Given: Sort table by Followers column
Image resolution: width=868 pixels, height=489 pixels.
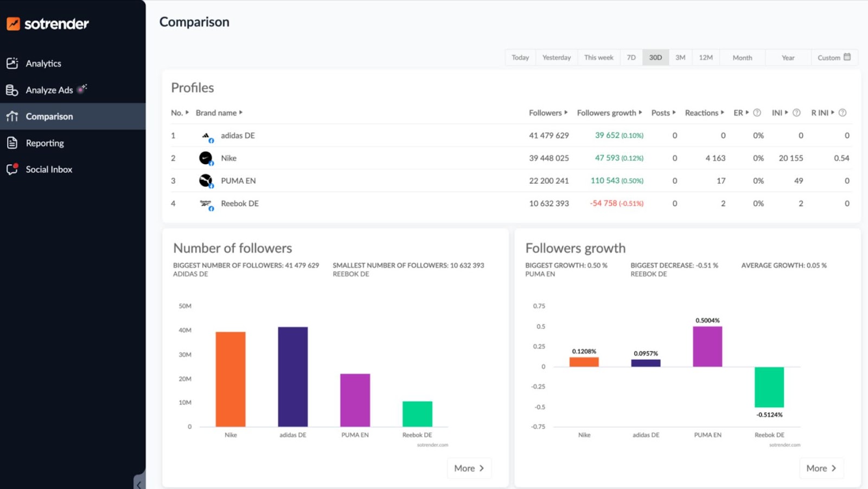Looking at the screenshot, I should pos(548,113).
